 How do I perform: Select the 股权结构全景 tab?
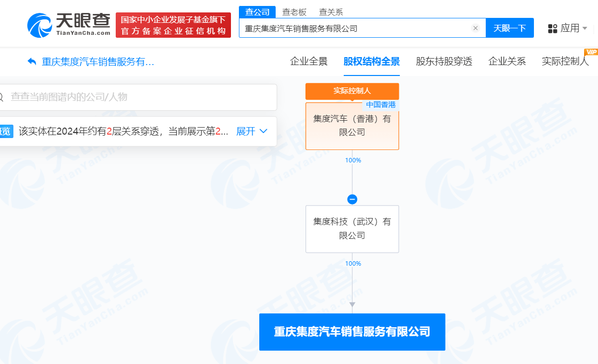(x=372, y=62)
